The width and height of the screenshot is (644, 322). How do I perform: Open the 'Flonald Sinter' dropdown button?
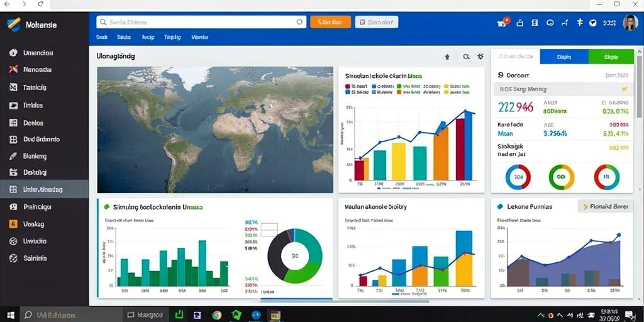pos(606,206)
